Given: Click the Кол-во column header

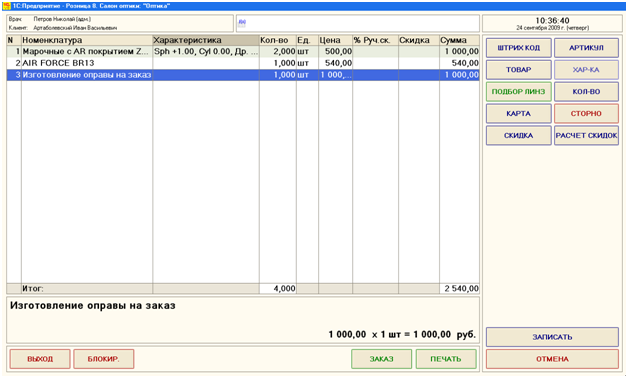Looking at the screenshot, I should tap(278, 40).
